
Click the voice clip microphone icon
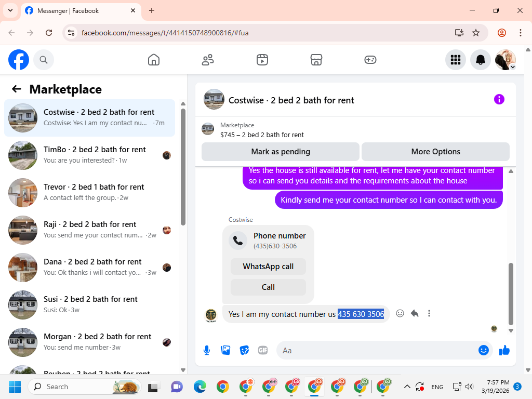point(207,350)
